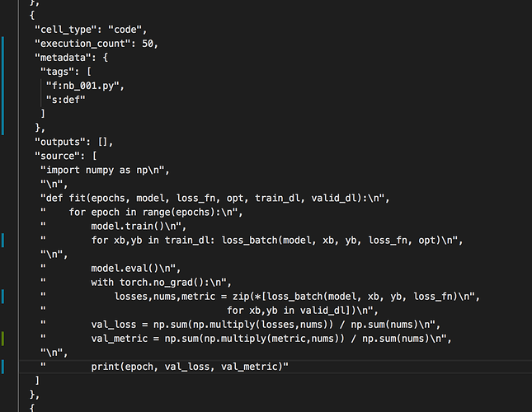Screen dimensions: 532x412
Task: Click the blue gutter marker beside losses,nums,metric line
Action: [2, 296]
